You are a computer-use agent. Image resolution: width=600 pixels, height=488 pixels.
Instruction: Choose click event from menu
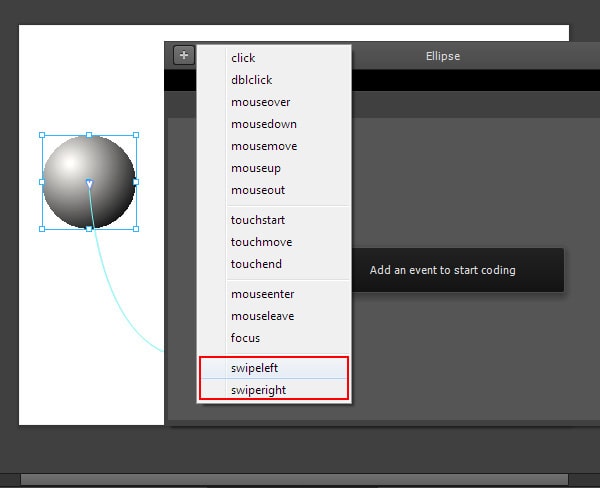pos(274,58)
